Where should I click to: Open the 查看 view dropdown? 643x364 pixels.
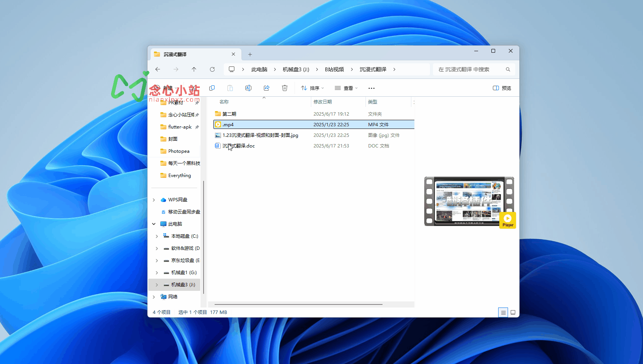click(x=346, y=88)
